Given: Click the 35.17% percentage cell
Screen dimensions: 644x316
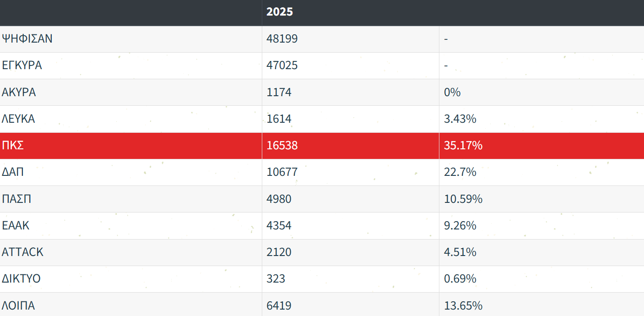Looking at the screenshot, I should point(463,146).
